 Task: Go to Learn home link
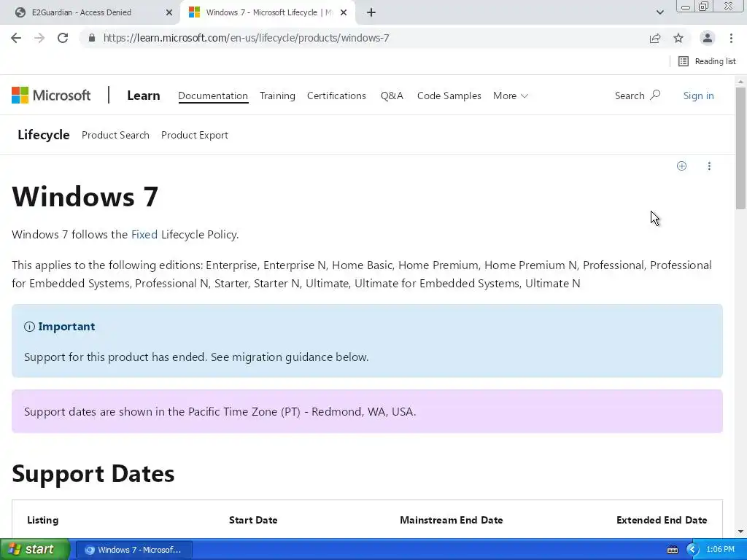pos(144,96)
